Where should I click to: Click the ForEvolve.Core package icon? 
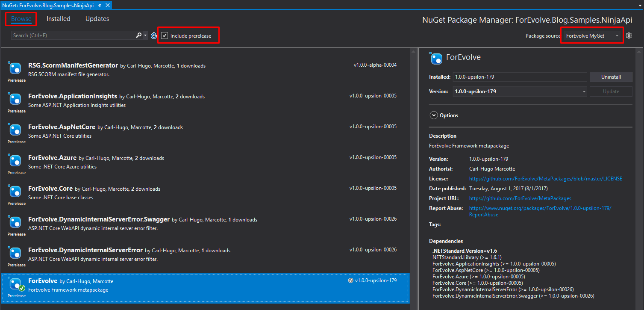15,191
